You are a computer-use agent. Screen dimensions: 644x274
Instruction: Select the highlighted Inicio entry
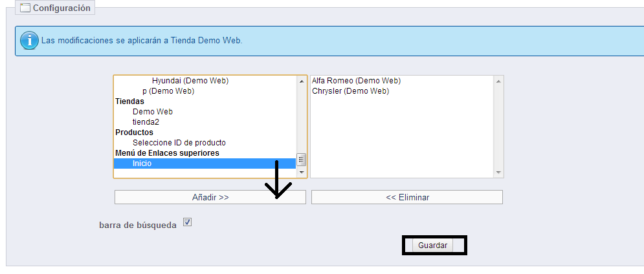pyautogui.click(x=142, y=163)
